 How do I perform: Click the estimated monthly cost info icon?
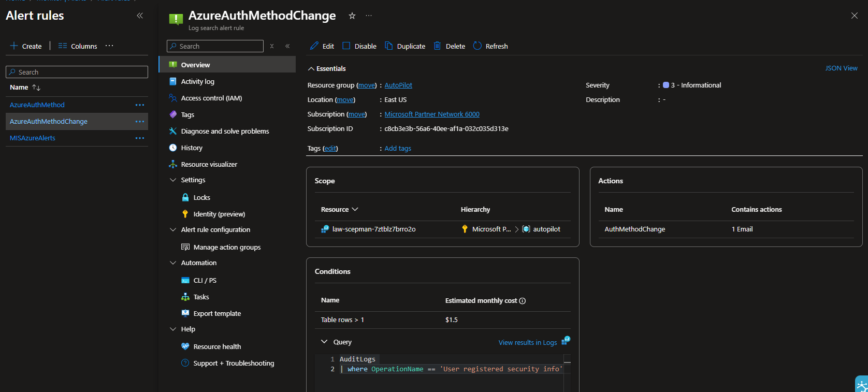(x=523, y=301)
